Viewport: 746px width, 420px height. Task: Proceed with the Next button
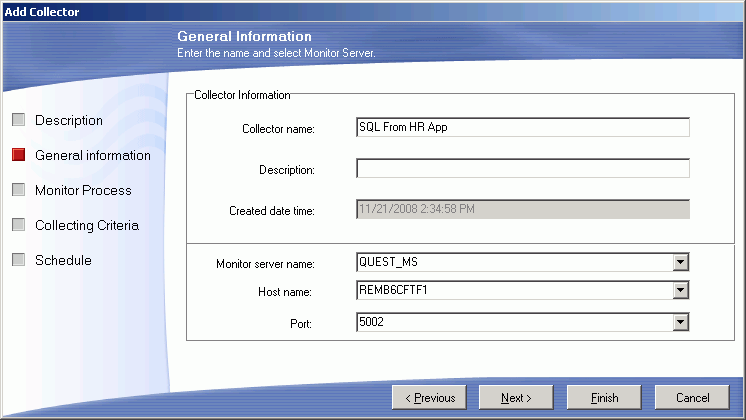tap(516, 397)
